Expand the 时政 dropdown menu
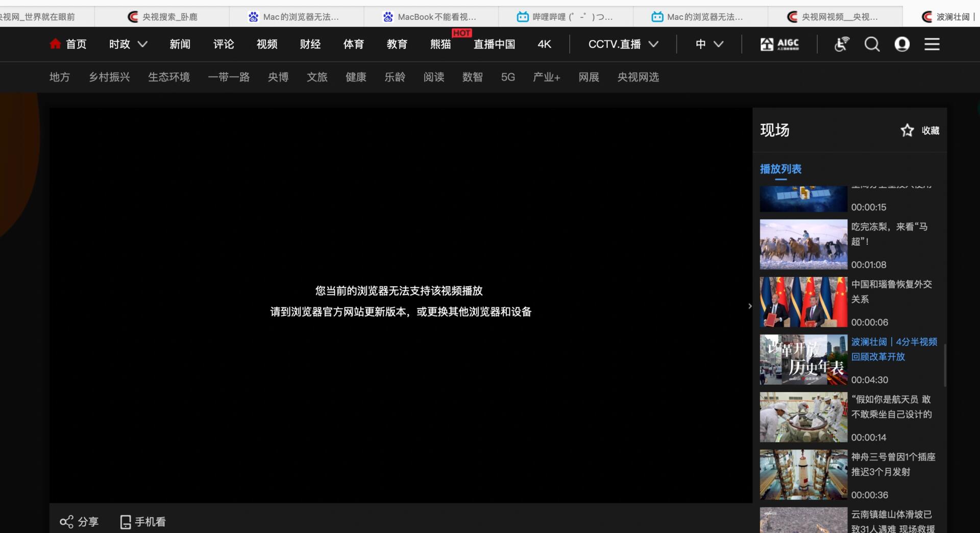This screenshot has width=980, height=533. coord(142,44)
